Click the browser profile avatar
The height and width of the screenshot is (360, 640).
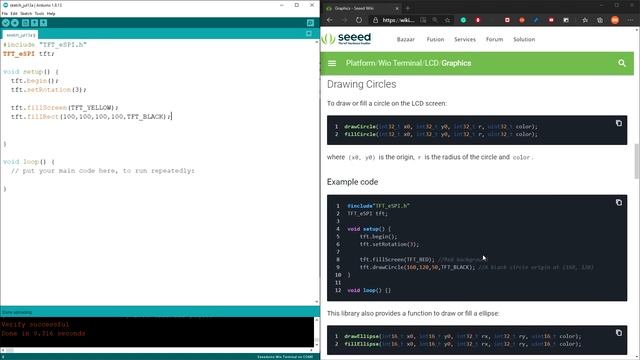tap(615, 20)
